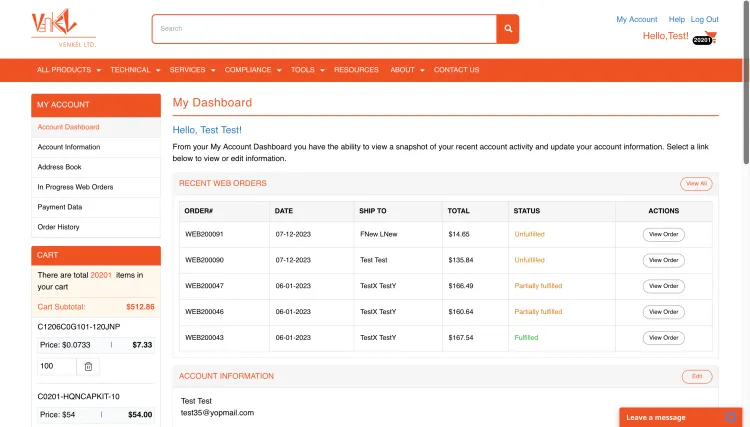This screenshot has width=750, height=427.
Task: View Order WEB200047
Action: click(663, 286)
